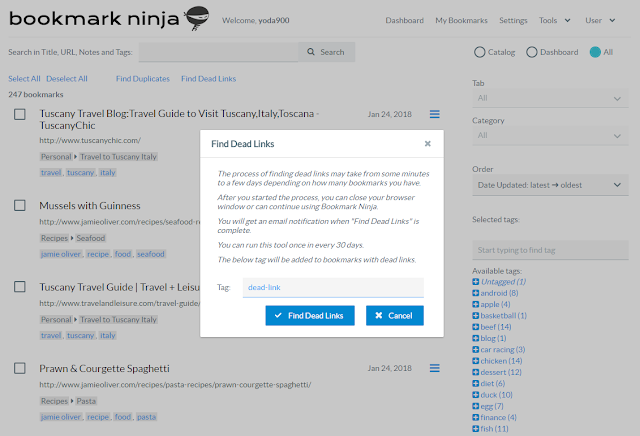Expand the Tools menu
Screen dimensions: 640x436
coord(554,20)
